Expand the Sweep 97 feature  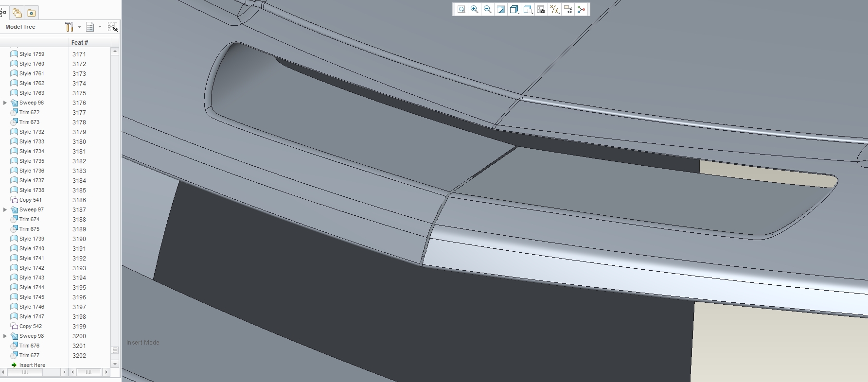[x=5, y=209]
